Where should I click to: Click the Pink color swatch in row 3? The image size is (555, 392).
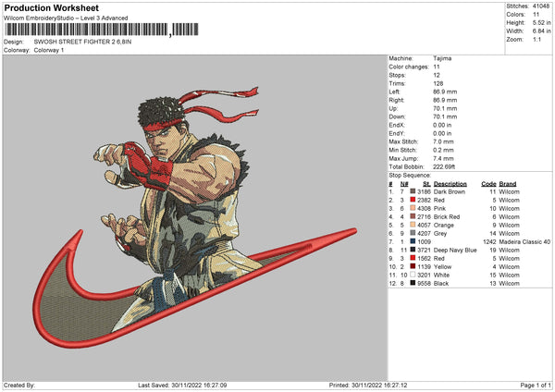(413, 208)
